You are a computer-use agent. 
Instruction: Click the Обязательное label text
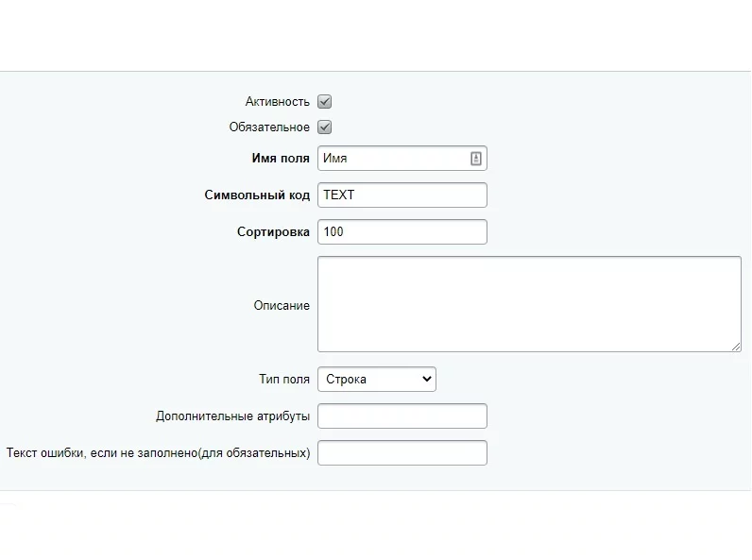[268, 127]
